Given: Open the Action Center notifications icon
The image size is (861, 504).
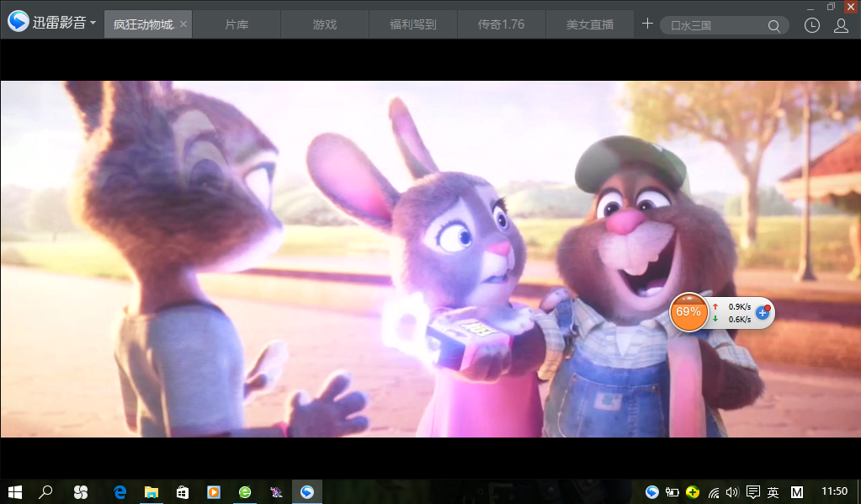Looking at the screenshot, I should click(752, 492).
